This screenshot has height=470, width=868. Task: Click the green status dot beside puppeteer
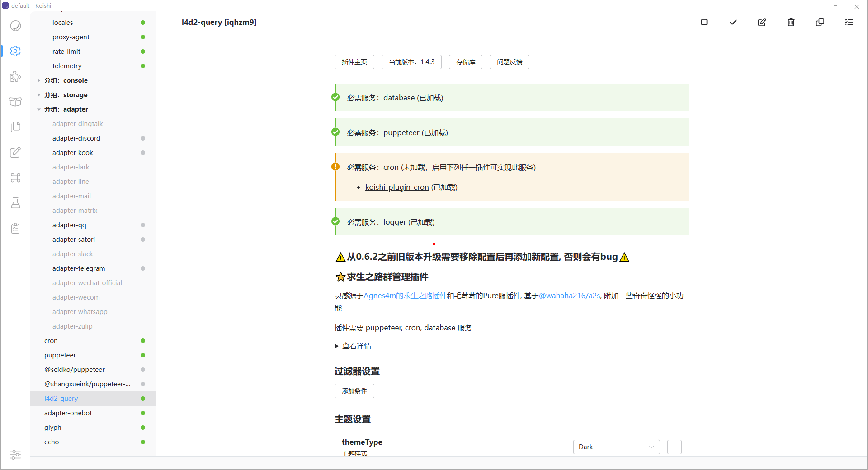point(143,355)
